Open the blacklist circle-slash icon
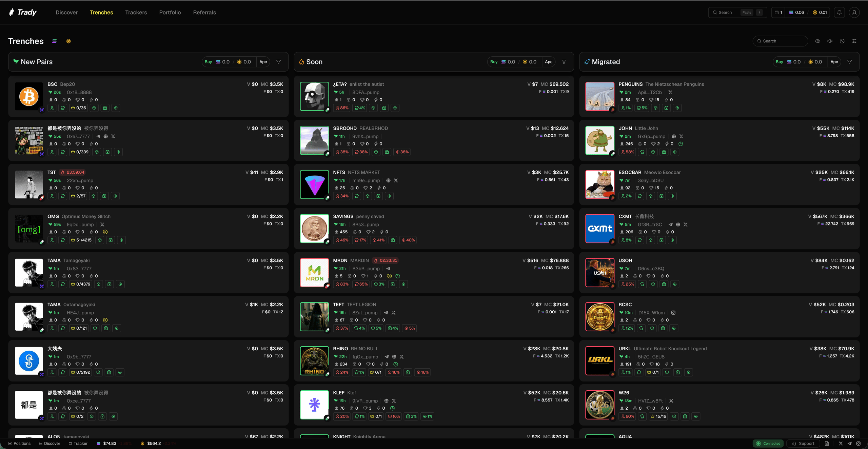 click(x=842, y=41)
